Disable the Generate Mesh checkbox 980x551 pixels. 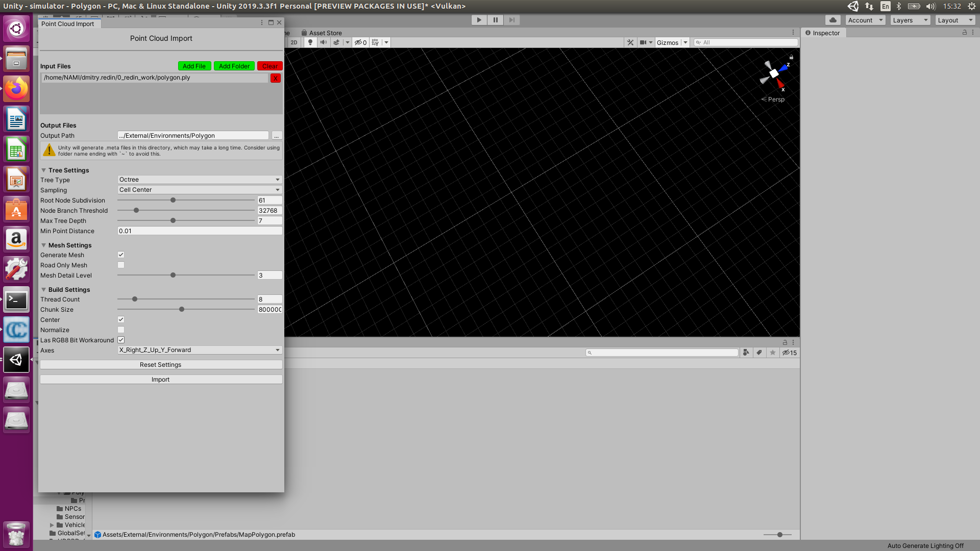pyautogui.click(x=120, y=255)
